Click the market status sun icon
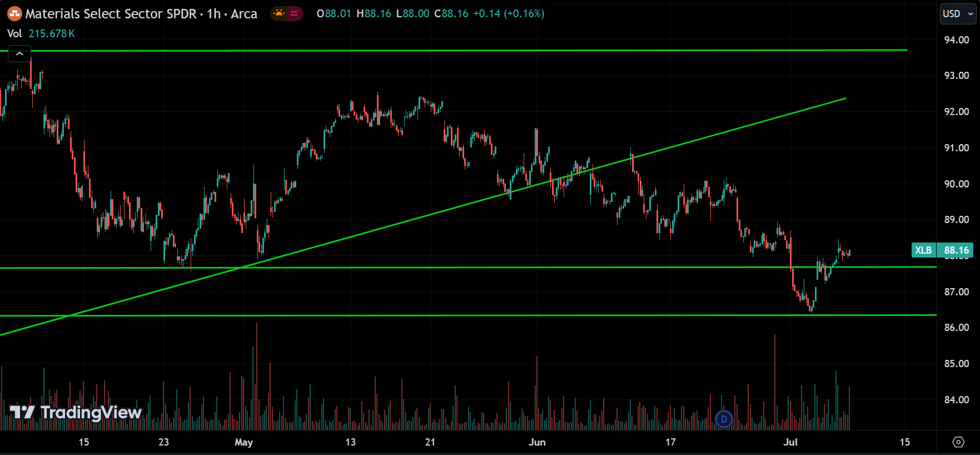The image size is (980, 455). [x=279, y=13]
